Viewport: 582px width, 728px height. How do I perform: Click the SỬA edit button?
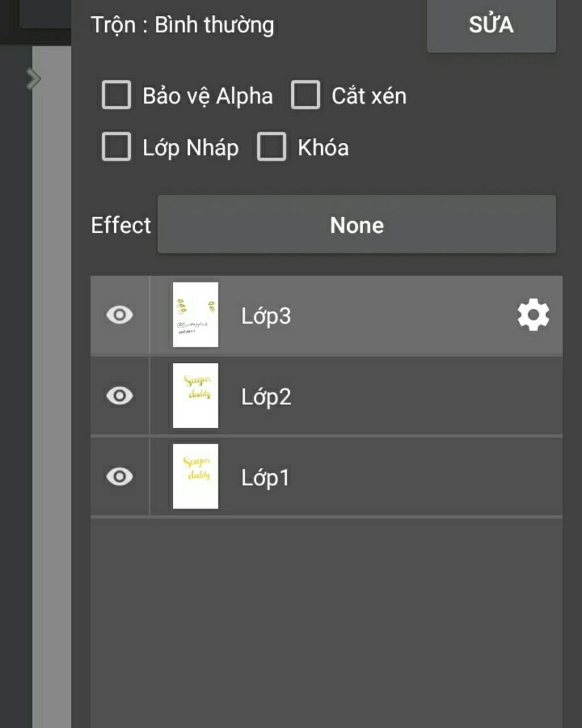click(x=491, y=26)
